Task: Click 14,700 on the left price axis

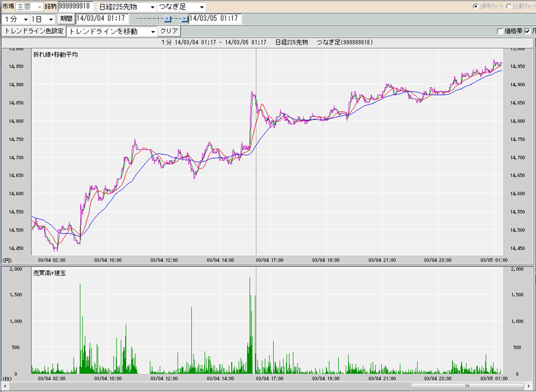Action: point(16,158)
